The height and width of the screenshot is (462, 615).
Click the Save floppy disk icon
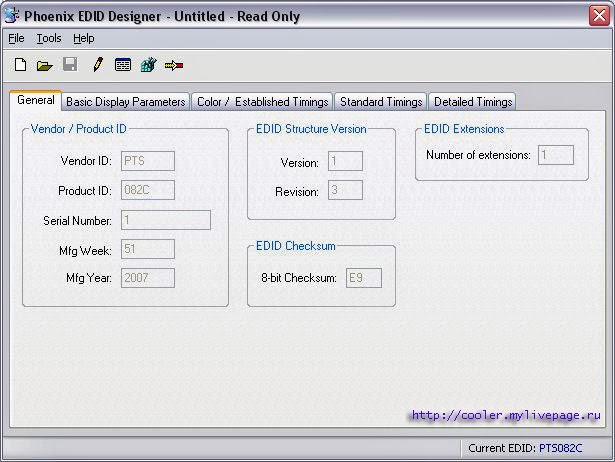click(70, 64)
